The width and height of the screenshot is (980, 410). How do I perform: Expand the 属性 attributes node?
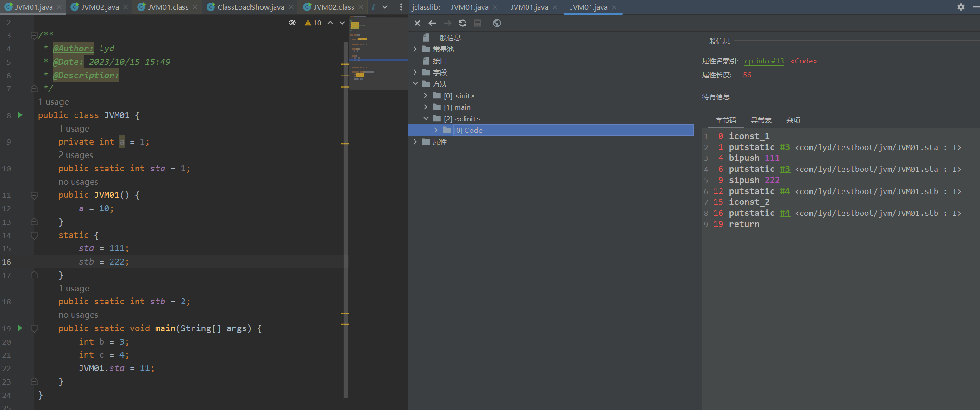click(415, 142)
